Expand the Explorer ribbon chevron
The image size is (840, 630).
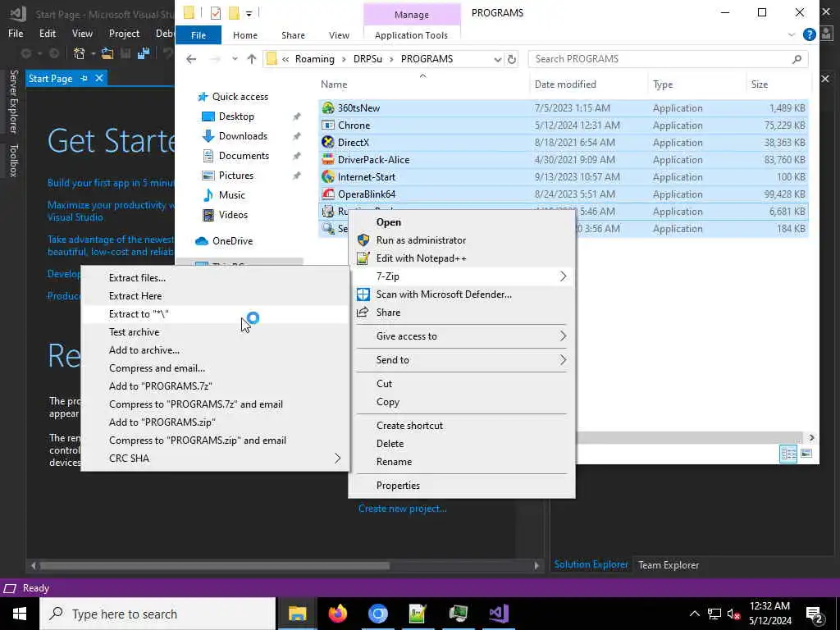(792, 34)
